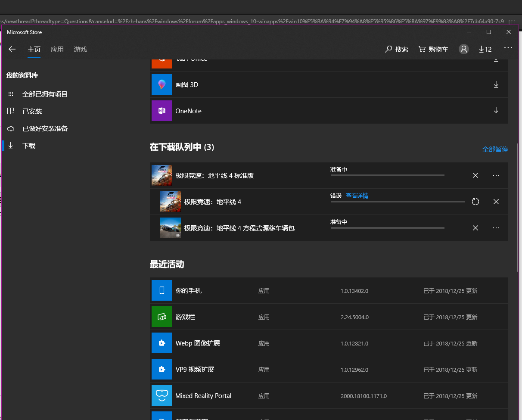Screen dimensions: 522x420
Task: Click progress bar of errored 地平线 4
Action: (x=398, y=202)
